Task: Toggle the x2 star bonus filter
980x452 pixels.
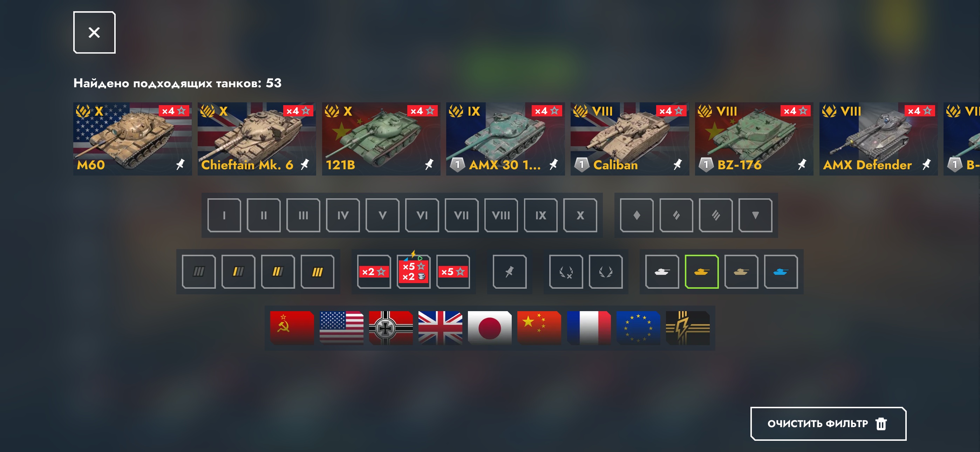Action: [374, 272]
